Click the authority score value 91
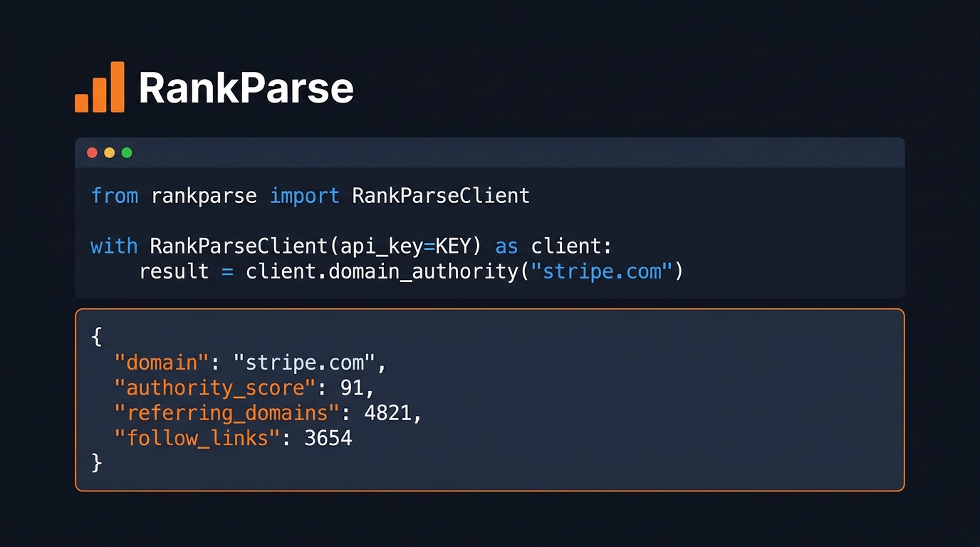980x547 pixels. pos(351,387)
